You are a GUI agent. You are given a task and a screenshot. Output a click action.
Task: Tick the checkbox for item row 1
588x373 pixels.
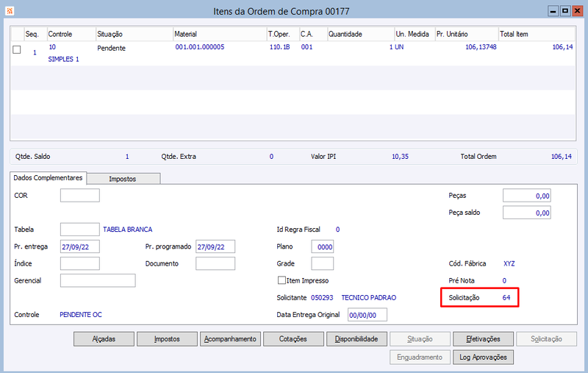16,49
